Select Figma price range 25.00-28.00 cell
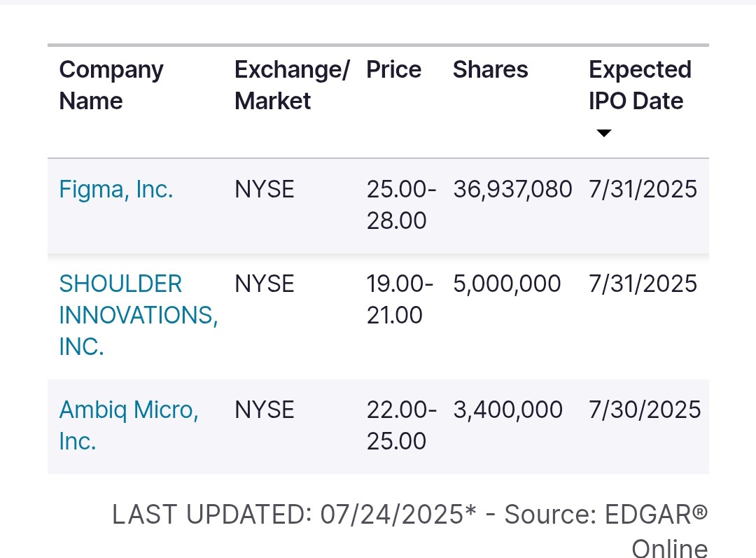The image size is (756, 558). pos(401,204)
